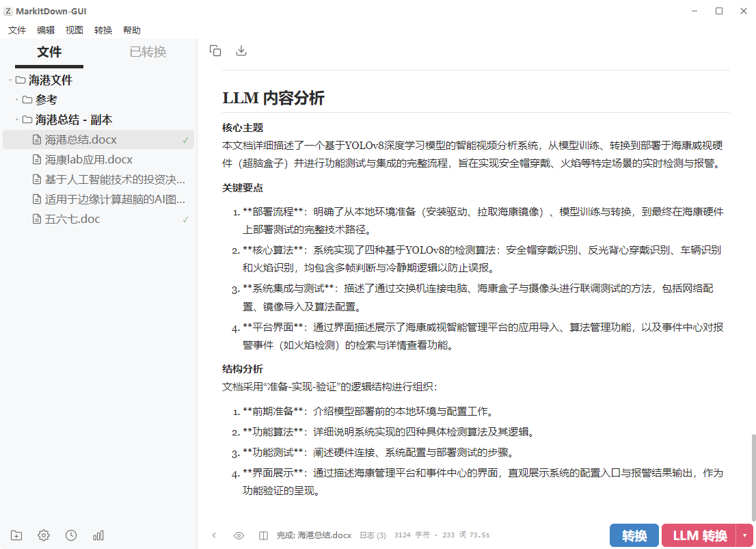Open the 帮助 menu
756x549 pixels.
coord(132,30)
